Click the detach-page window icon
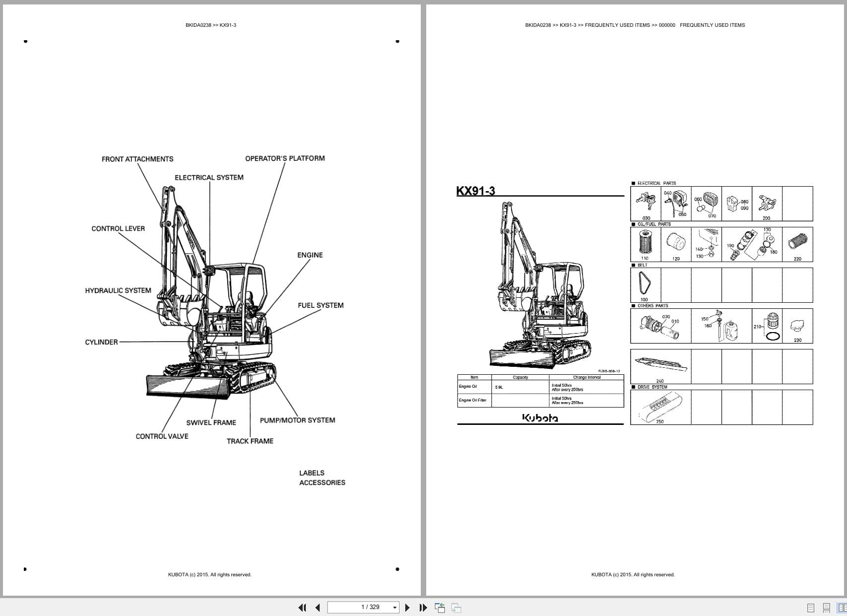Image resolution: width=847 pixels, height=616 pixels. (x=440, y=607)
